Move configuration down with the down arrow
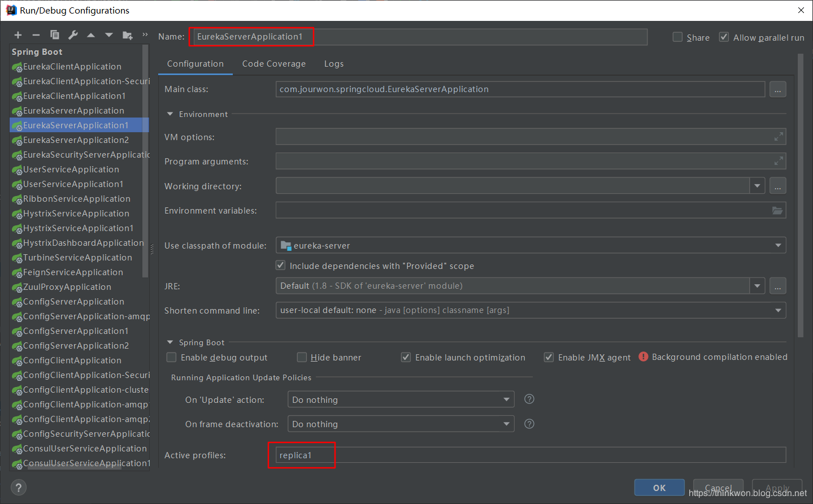 (109, 35)
